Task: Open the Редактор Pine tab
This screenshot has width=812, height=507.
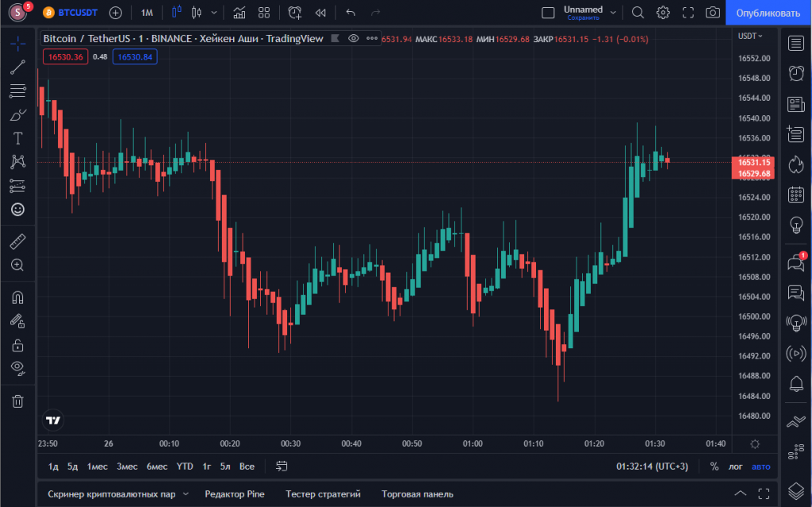Action: [234, 494]
